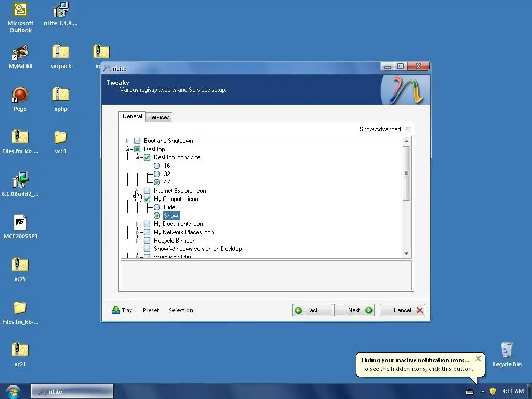532x399 pixels.
Task: Click the tweaks list scroll down arrow
Action: click(x=406, y=254)
